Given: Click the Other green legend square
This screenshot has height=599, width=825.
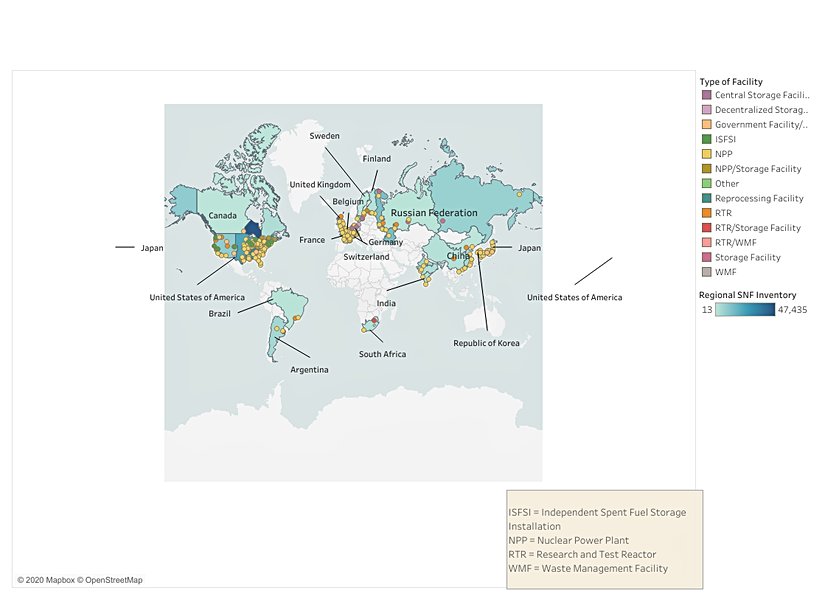Looking at the screenshot, I should (x=706, y=183).
